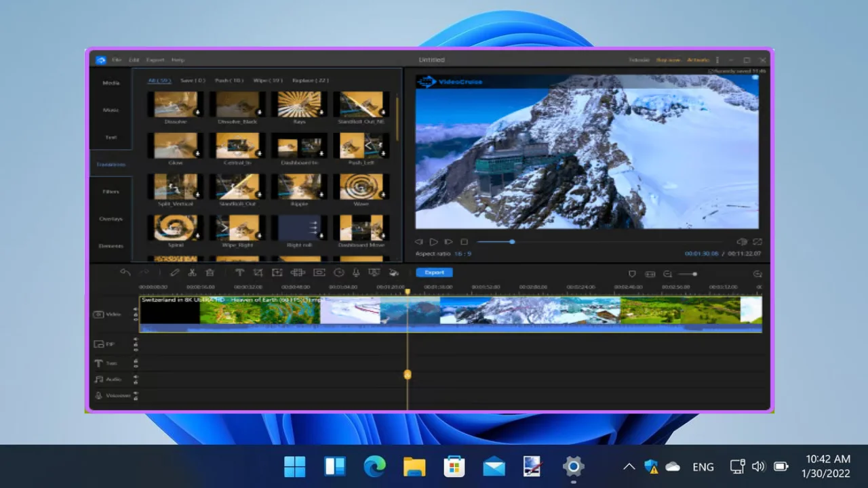This screenshot has height=488, width=868.
Task: Click the VideoCruise app logo icon
Action: click(100, 60)
